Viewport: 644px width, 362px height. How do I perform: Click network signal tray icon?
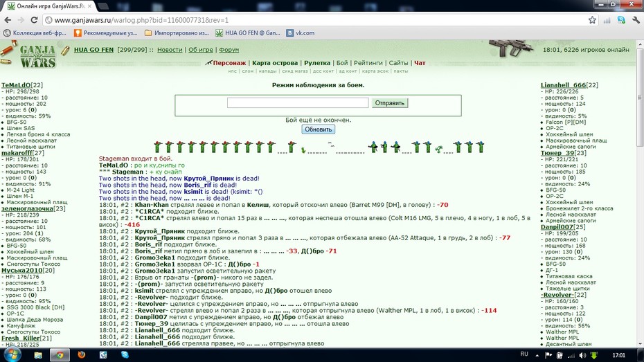(x=571, y=356)
